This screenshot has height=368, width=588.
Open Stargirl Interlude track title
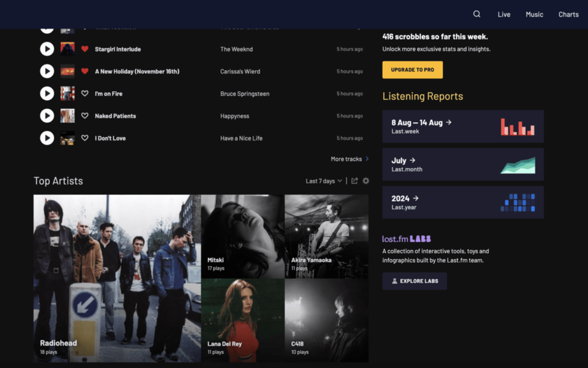[118, 49]
